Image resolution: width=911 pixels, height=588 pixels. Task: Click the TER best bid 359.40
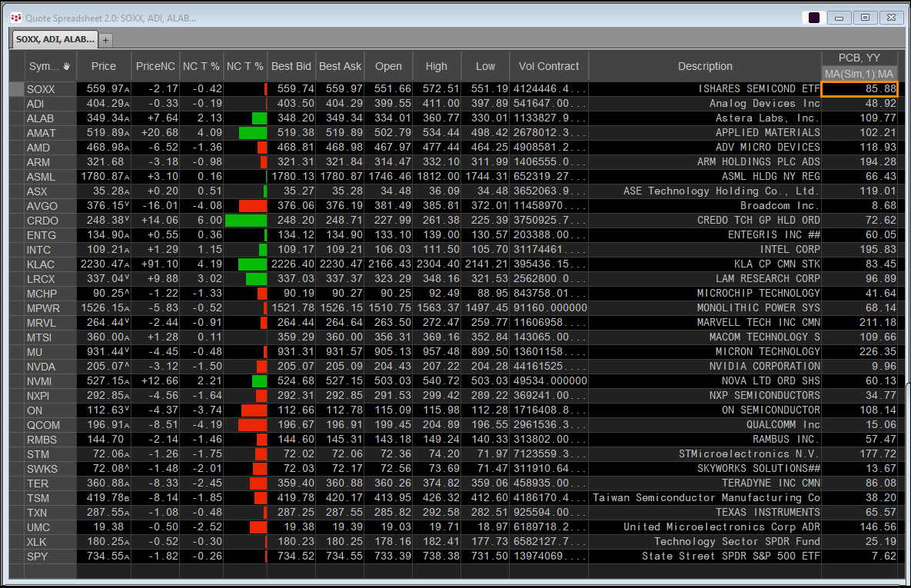coord(291,483)
